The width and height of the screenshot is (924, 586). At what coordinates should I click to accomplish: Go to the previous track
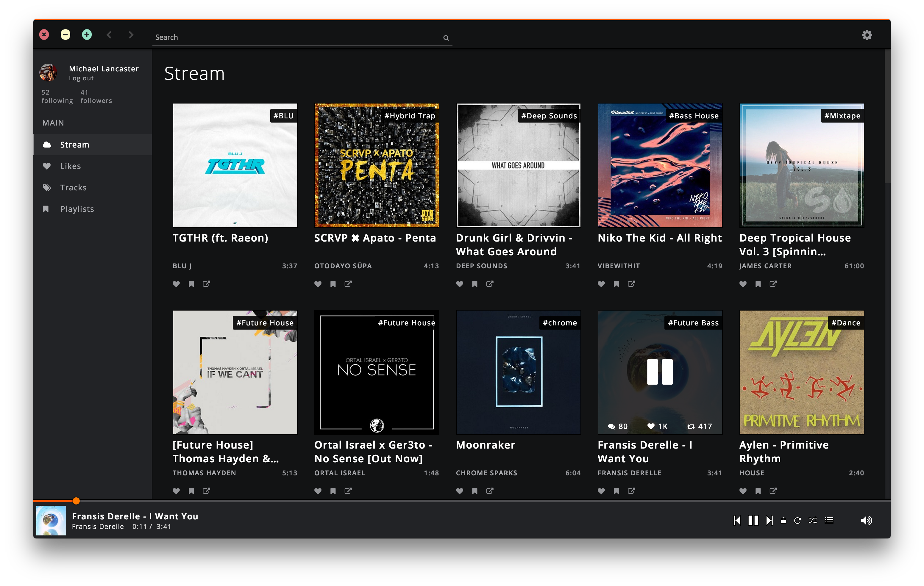(x=737, y=521)
